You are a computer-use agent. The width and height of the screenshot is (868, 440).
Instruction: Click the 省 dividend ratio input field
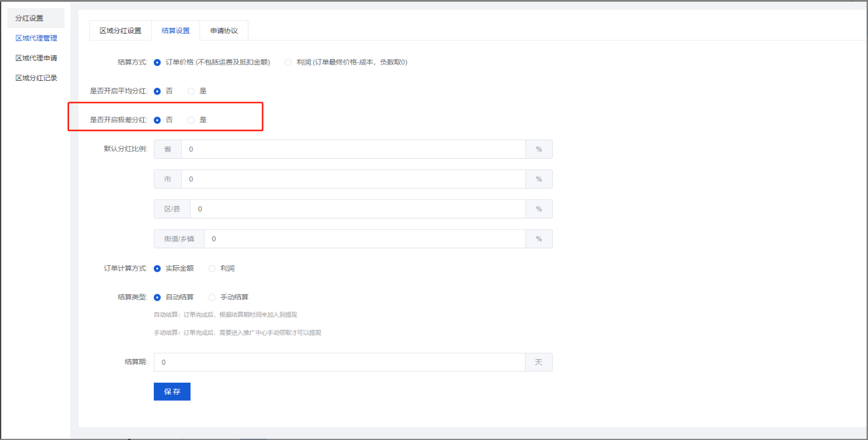coord(353,149)
